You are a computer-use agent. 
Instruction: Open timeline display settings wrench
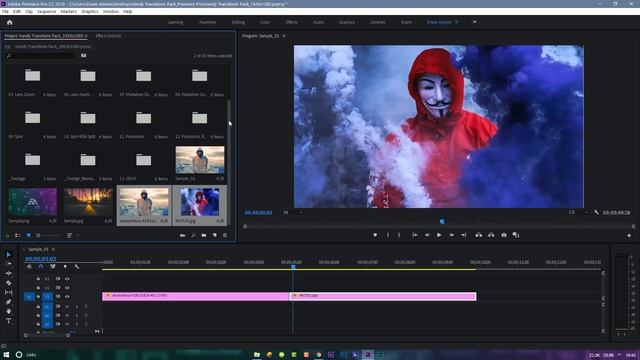tap(77, 267)
